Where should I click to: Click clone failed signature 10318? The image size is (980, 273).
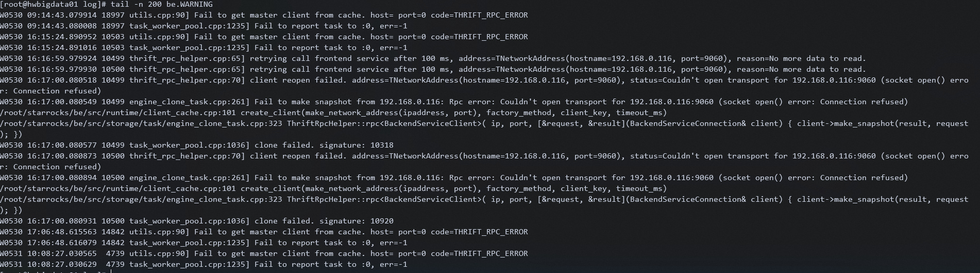point(324,145)
